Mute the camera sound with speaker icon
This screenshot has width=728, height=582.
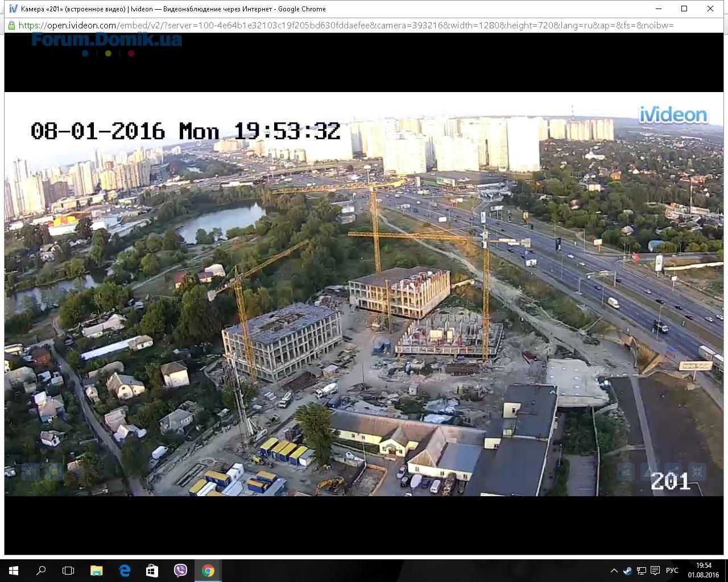tap(31, 471)
